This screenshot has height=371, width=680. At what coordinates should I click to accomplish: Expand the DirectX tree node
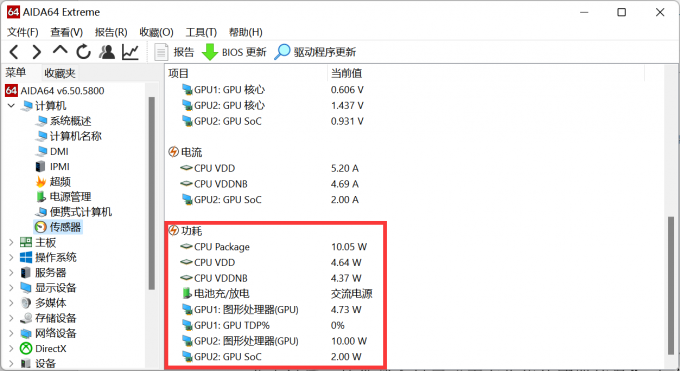pos(11,348)
